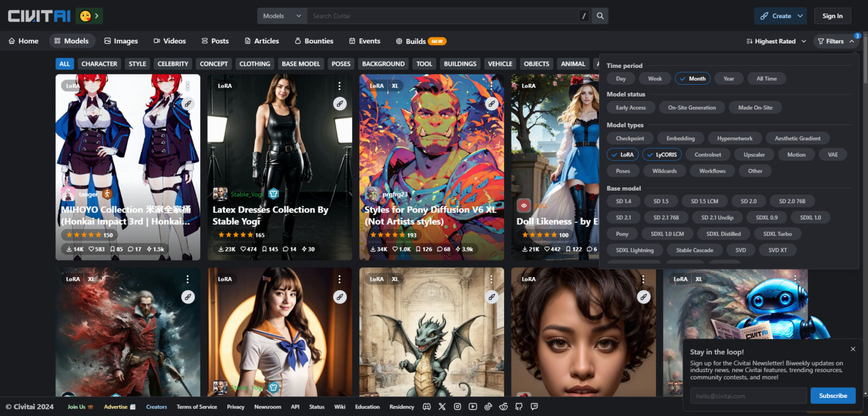Click the search magnifier button
This screenshot has width=868, height=416.
click(600, 16)
